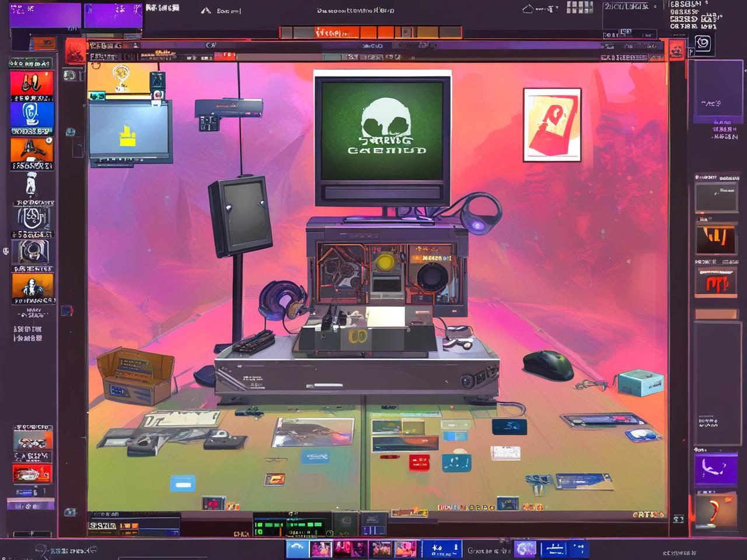Open the purple swirl icon in bottom taskbar
747x560 pixels.
tap(524, 549)
